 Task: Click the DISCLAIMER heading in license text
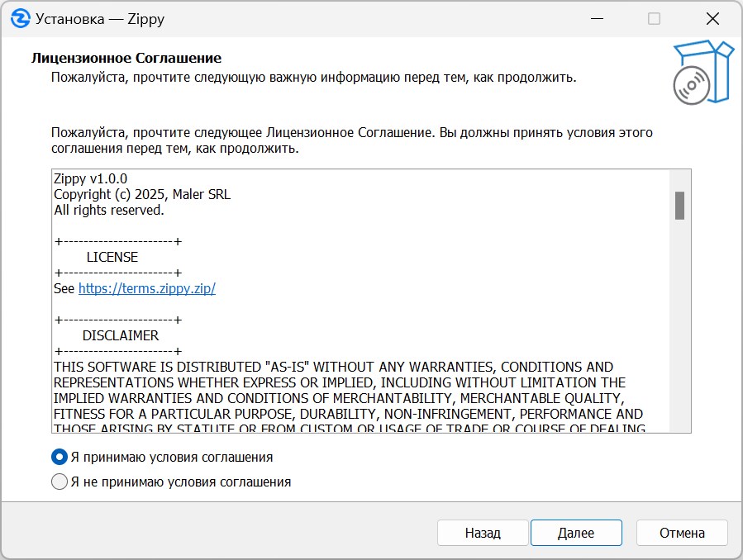(120, 336)
